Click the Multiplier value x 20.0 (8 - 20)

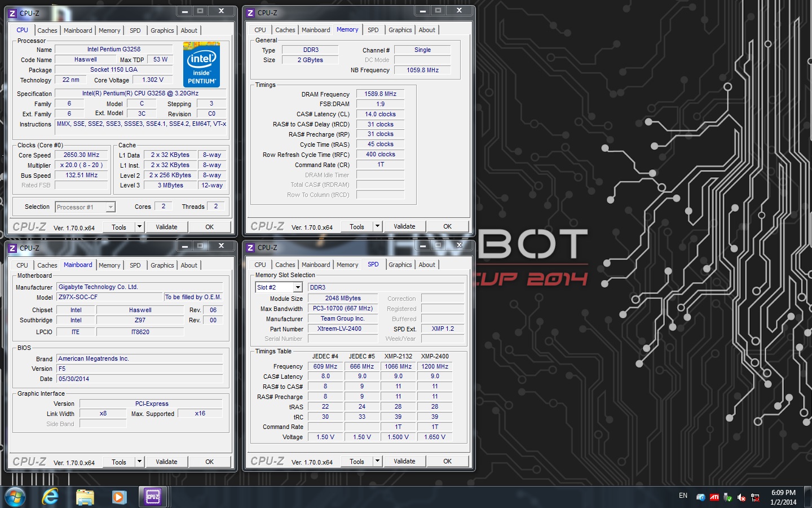coord(81,165)
